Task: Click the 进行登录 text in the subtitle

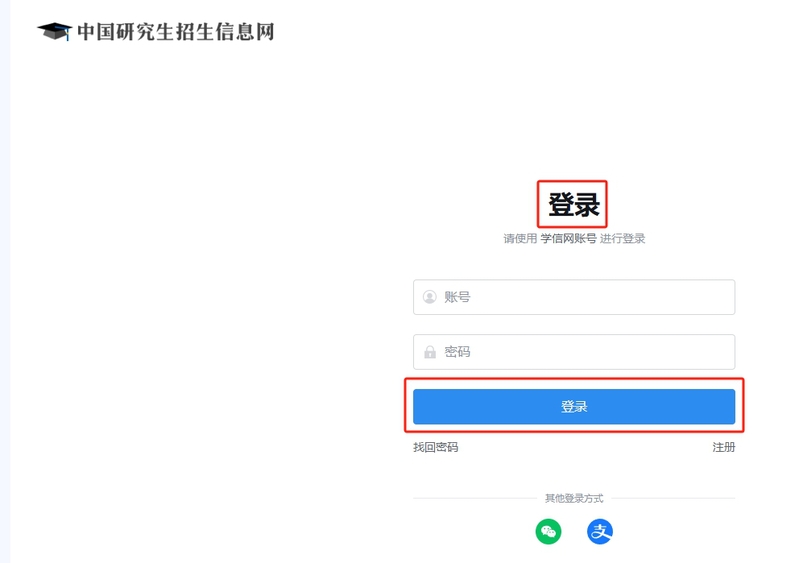Action: 623,239
